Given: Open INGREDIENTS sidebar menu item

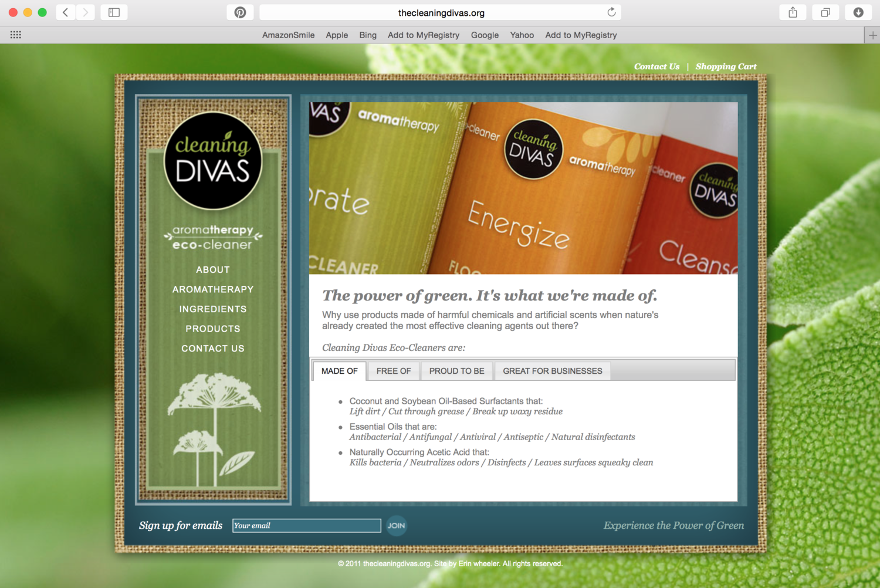Looking at the screenshot, I should (213, 309).
